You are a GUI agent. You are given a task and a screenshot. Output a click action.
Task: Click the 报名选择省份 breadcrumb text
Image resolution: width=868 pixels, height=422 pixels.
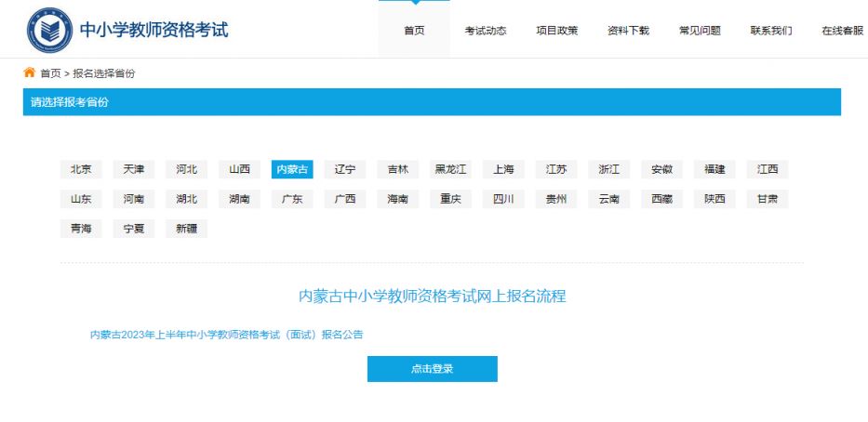click(104, 73)
